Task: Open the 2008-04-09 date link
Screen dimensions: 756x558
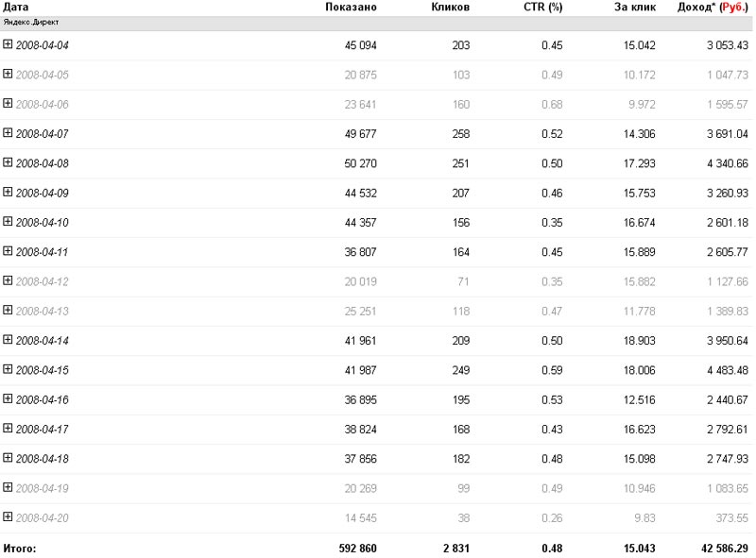Action: tap(42, 193)
